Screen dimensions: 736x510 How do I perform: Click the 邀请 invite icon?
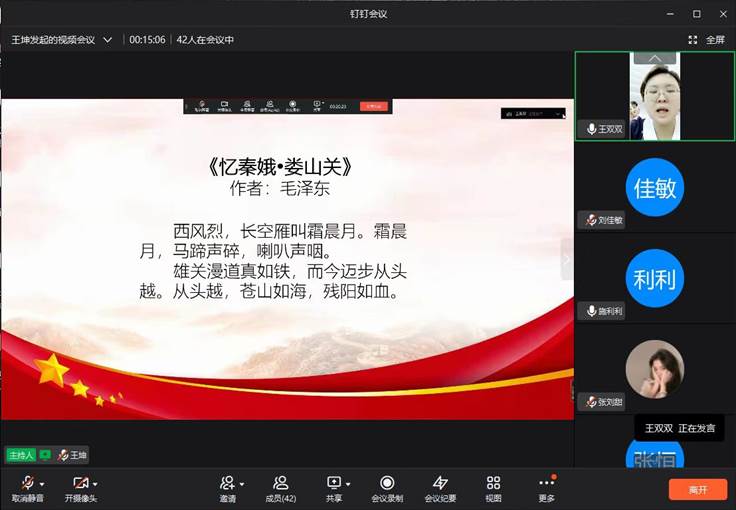(x=227, y=483)
